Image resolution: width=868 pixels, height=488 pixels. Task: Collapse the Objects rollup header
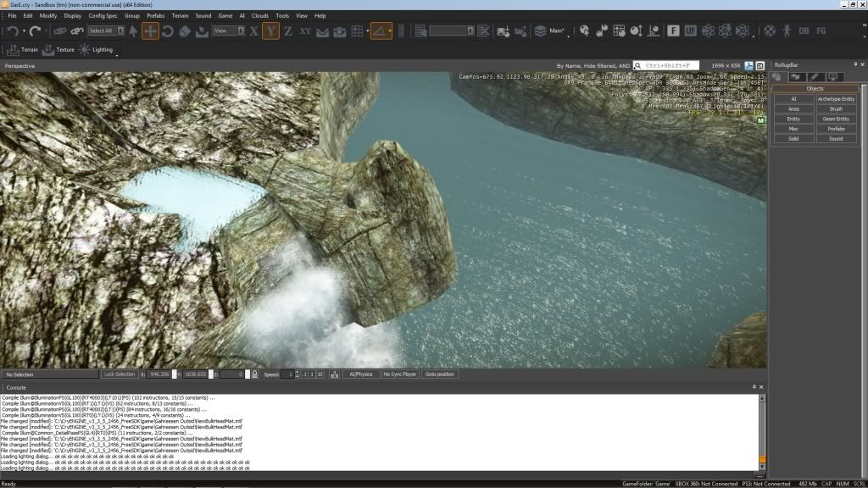(815, 88)
